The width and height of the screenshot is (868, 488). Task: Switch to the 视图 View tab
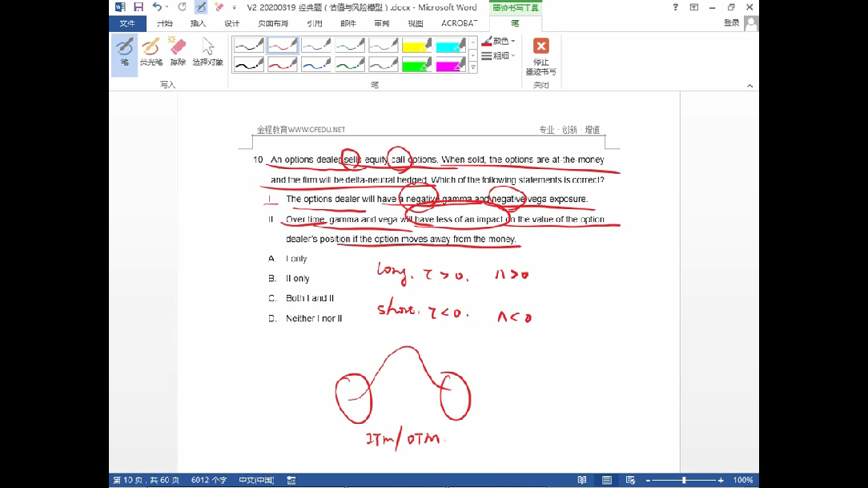(415, 23)
